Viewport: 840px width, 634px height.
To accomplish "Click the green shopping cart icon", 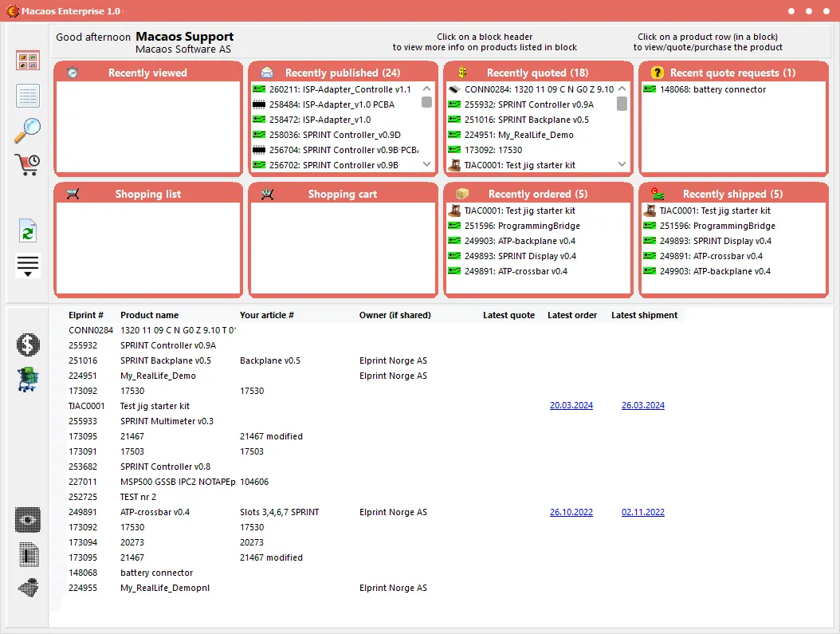I will [28, 380].
